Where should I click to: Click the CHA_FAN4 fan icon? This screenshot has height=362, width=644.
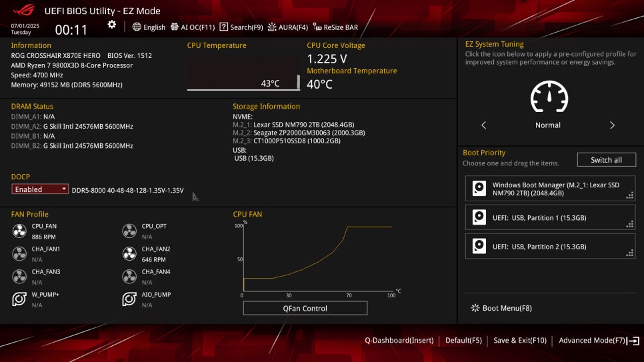[x=129, y=277]
